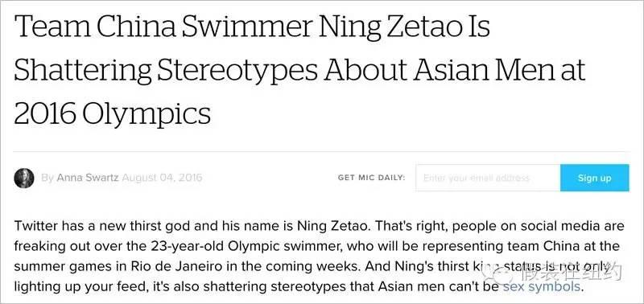Click the publication date August 04, 2016

click(x=163, y=178)
